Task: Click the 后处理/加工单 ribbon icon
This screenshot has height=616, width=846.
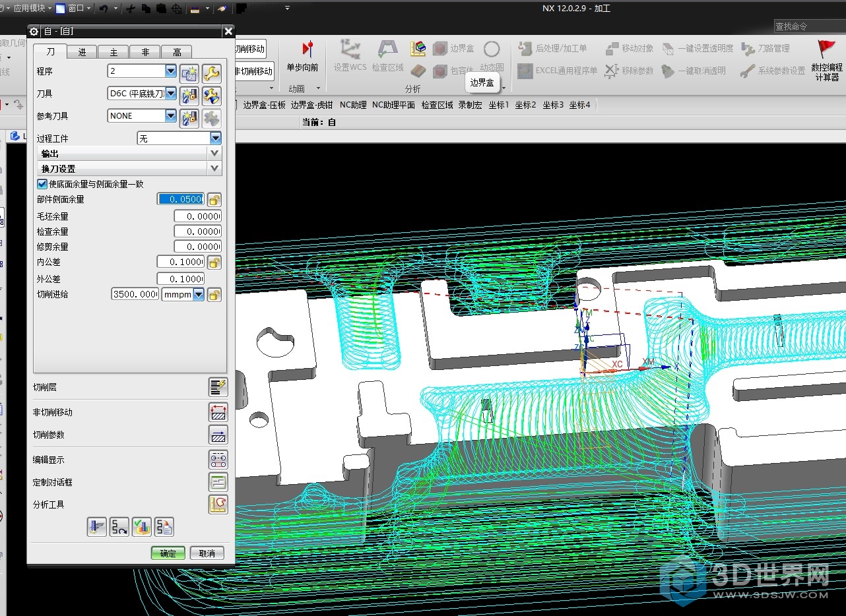Action: point(525,48)
